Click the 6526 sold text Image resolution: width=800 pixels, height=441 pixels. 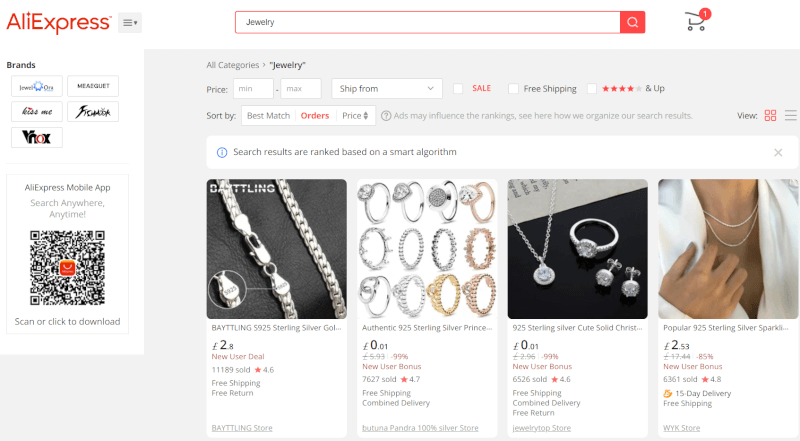click(x=530, y=379)
